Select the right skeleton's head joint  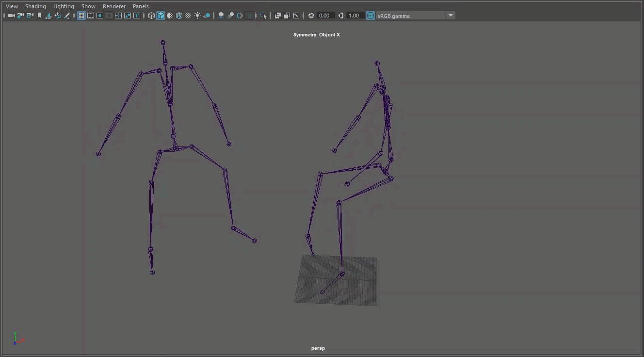(377, 63)
